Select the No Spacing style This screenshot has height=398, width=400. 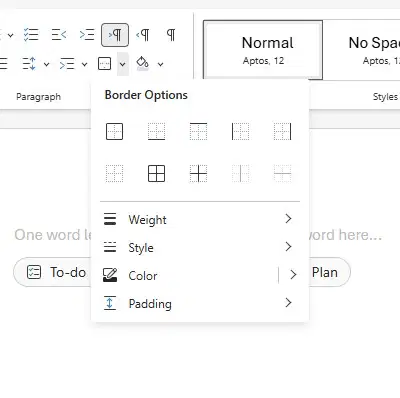(362, 50)
